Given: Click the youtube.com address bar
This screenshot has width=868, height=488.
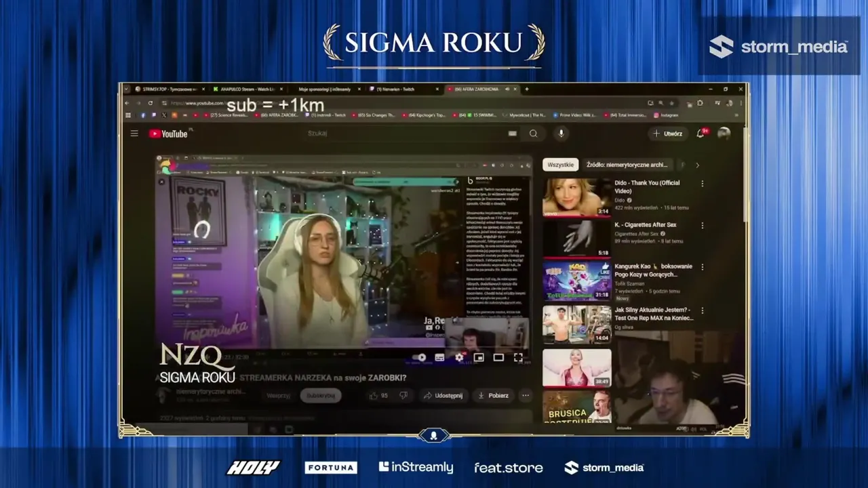Looking at the screenshot, I should (407, 103).
